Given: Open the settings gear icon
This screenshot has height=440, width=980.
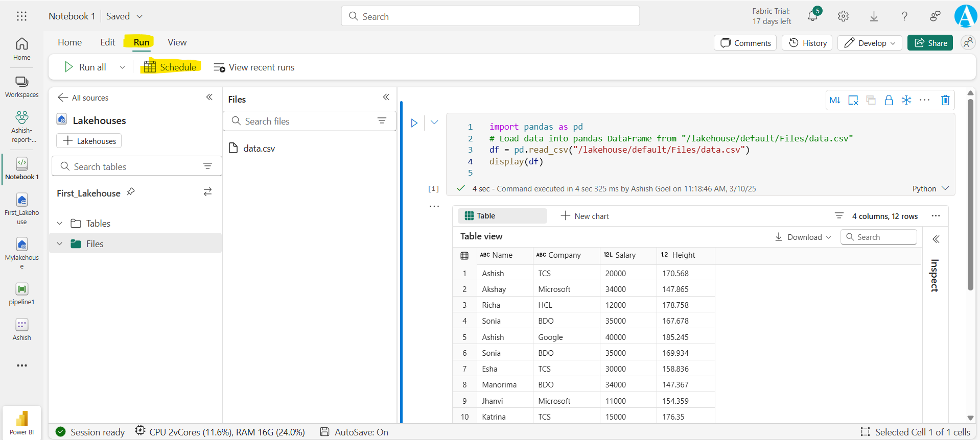Looking at the screenshot, I should coord(843,16).
